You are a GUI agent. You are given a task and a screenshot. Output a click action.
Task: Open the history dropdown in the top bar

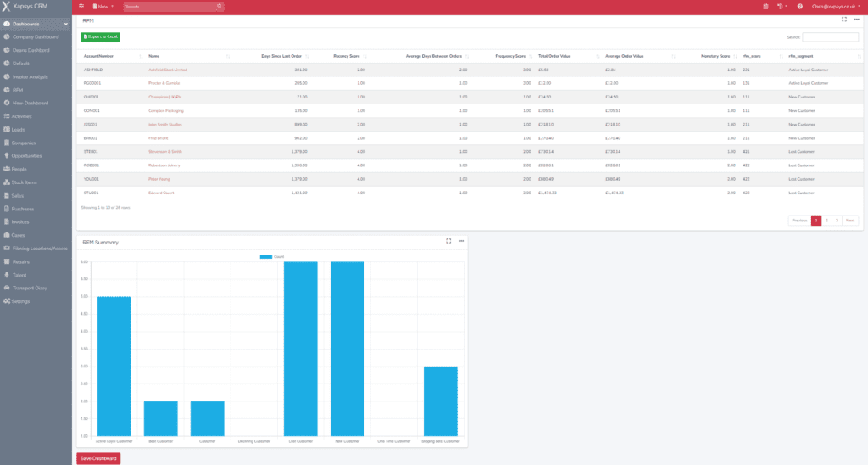782,7
